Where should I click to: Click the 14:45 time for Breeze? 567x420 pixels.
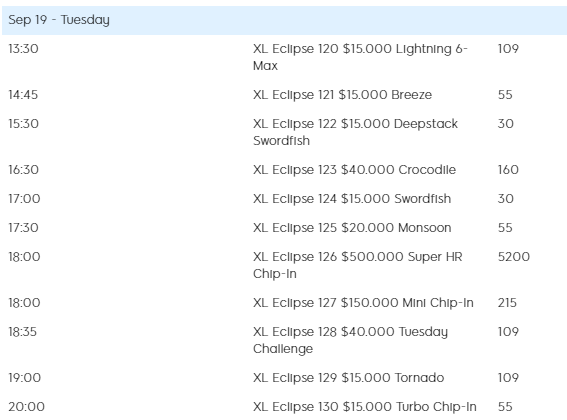click(23, 95)
